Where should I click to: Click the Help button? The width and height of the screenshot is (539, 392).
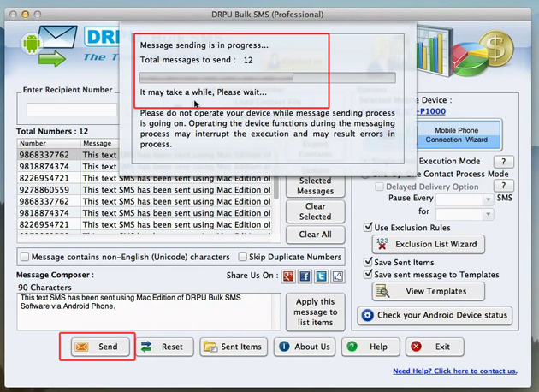pos(370,347)
